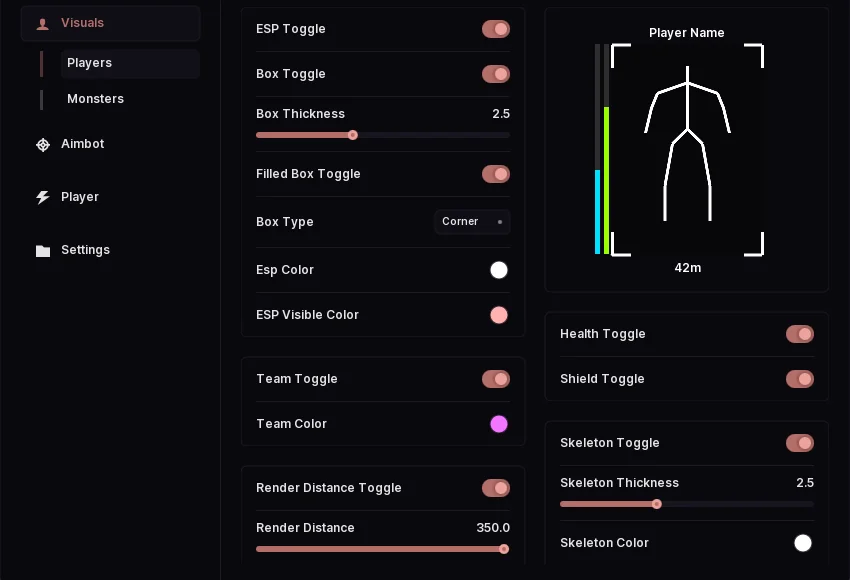Change the magenta Team Color swatch

(499, 424)
